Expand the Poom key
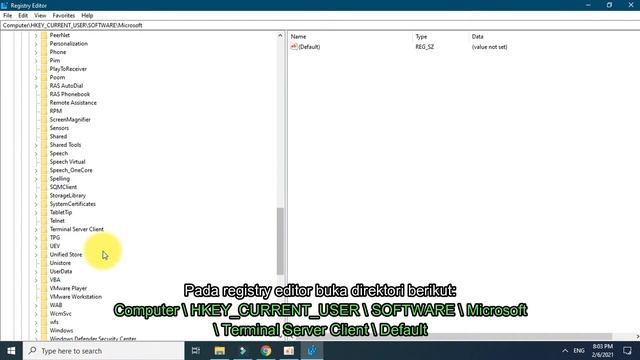The image size is (640, 360). 36,78
